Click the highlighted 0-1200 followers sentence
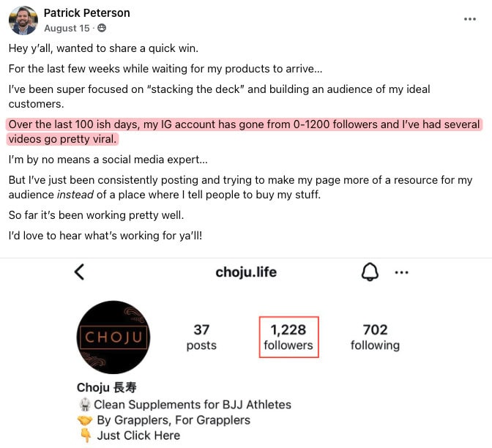This screenshot has height=448, width=492. click(x=244, y=132)
